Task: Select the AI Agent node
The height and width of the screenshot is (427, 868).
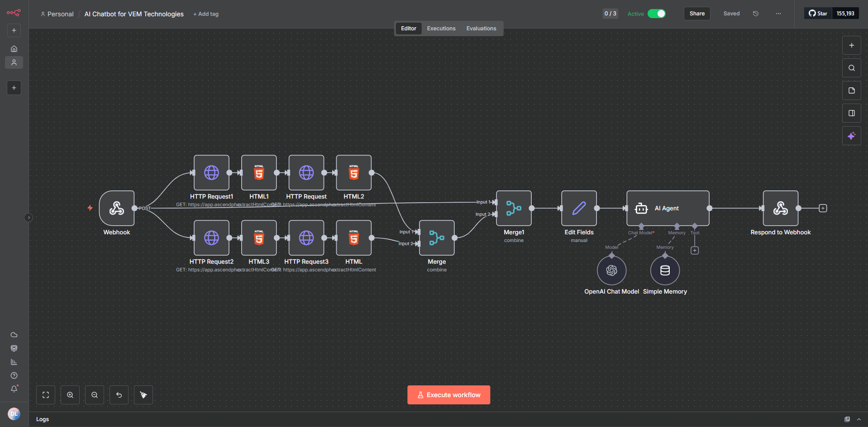Action: click(x=668, y=208)
